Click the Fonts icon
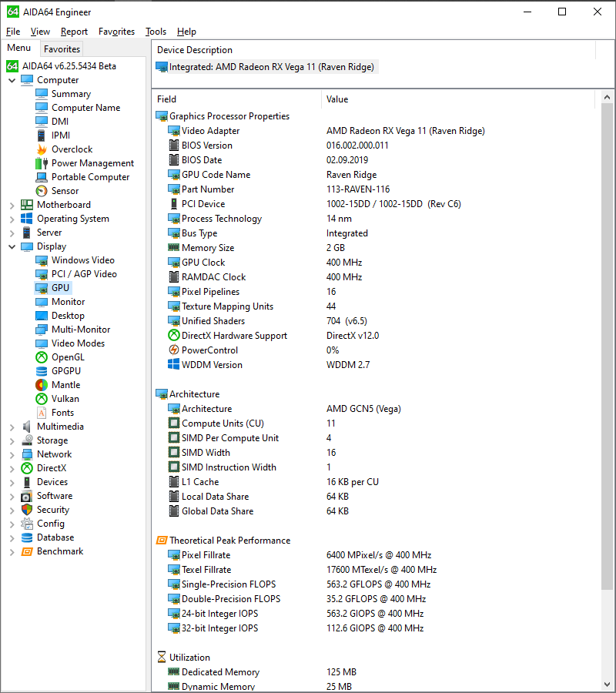 [x=42, y=413]
